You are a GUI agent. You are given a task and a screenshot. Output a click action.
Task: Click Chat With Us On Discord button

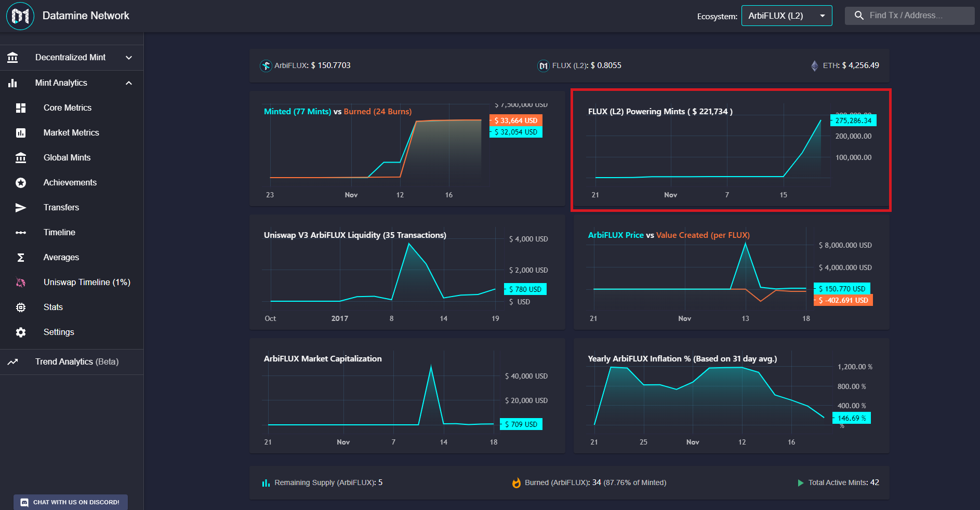pos(71,502)
